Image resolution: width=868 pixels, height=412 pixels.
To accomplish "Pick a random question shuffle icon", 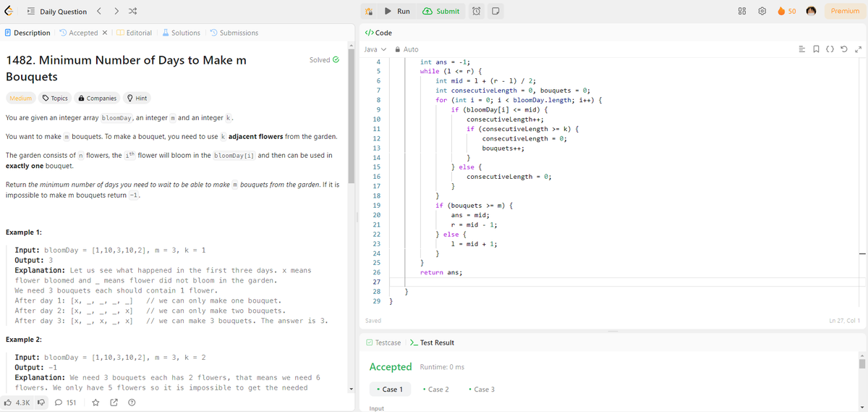I will (133, 12).
